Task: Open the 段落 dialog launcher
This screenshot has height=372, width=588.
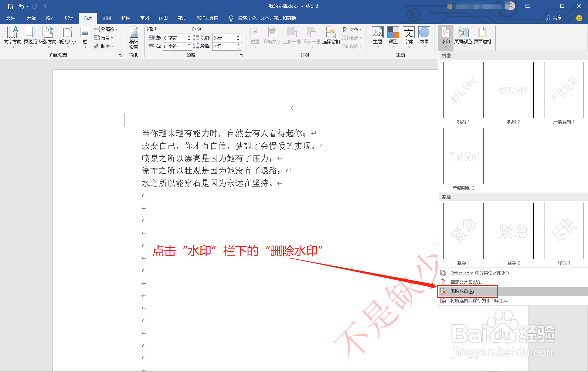Action: click(241, 56)
